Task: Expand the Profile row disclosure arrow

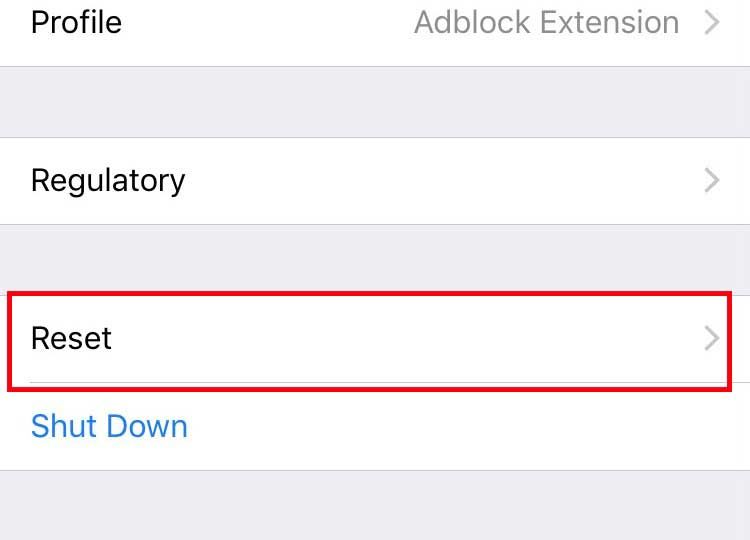Action: point(712,22)
